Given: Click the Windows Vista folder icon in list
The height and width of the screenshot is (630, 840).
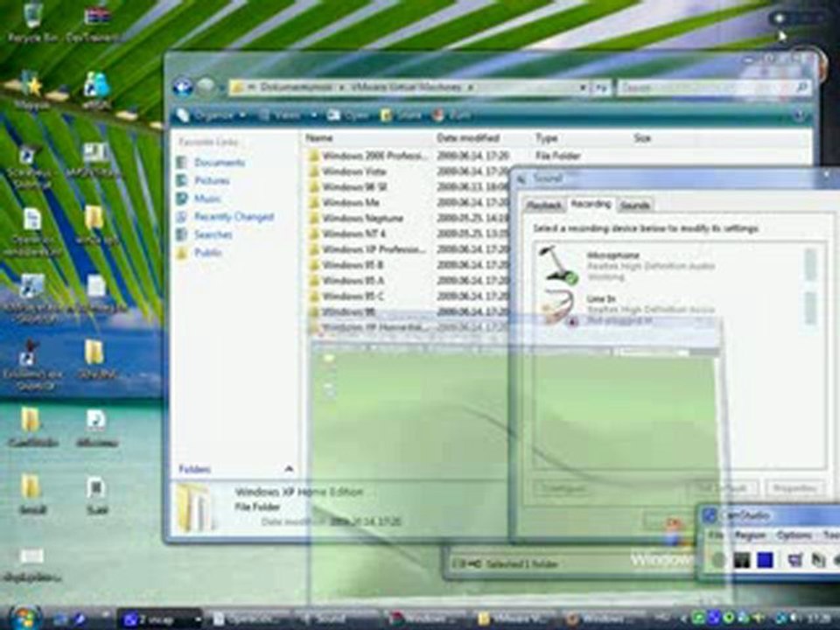Looking at the screenshot, I should point(314,171).
